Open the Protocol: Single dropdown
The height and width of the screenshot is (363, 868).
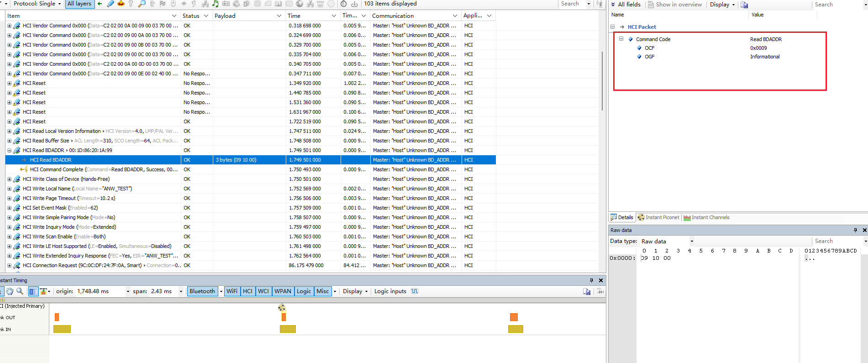(x=37, y=4)
